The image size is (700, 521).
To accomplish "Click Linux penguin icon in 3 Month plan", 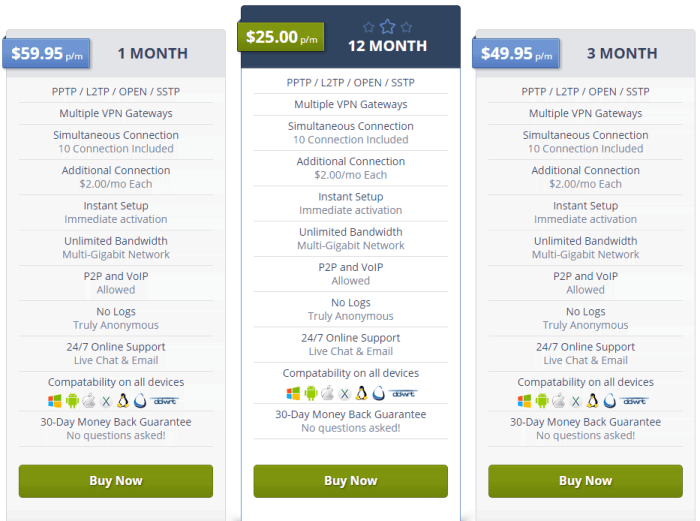I will [592, 401].
